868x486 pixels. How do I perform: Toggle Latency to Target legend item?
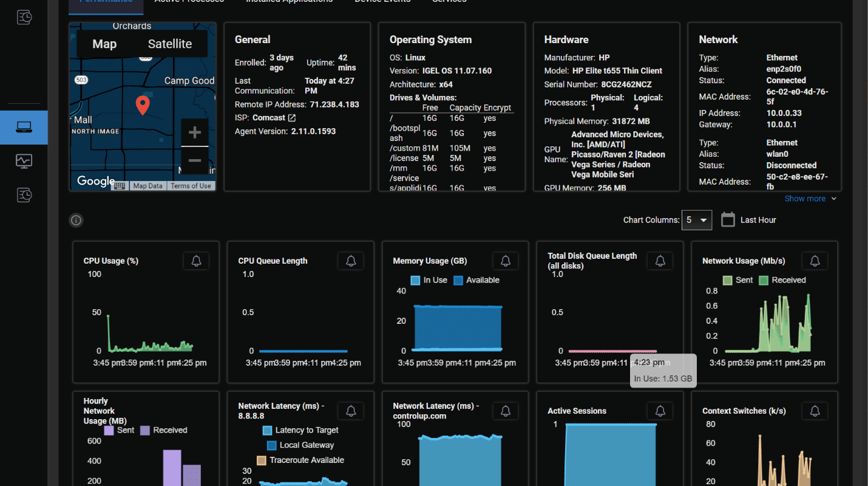pos(300,430)
